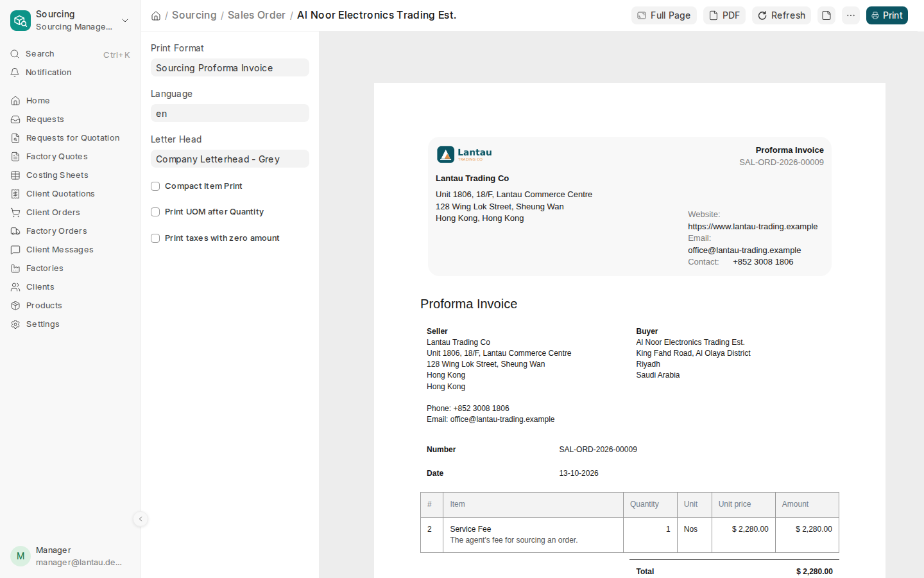Open the Sales Order breadcrumb link
Viewport: 924px width, 578px height.
257,15
